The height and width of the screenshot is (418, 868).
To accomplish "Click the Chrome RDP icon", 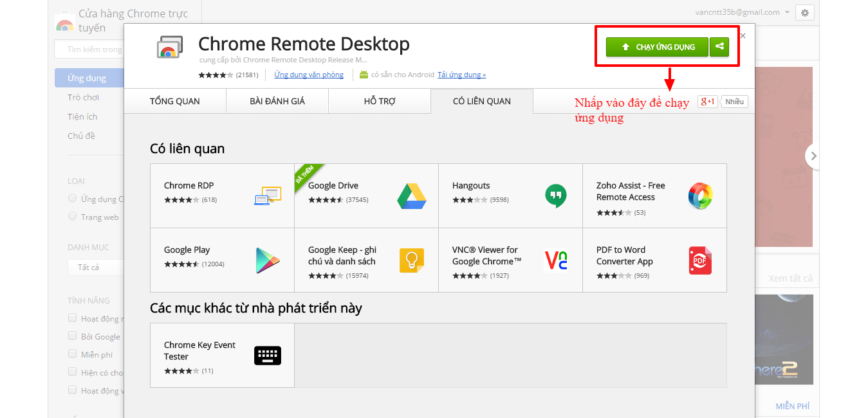I will pyautogui.click(x=268, y=195).
